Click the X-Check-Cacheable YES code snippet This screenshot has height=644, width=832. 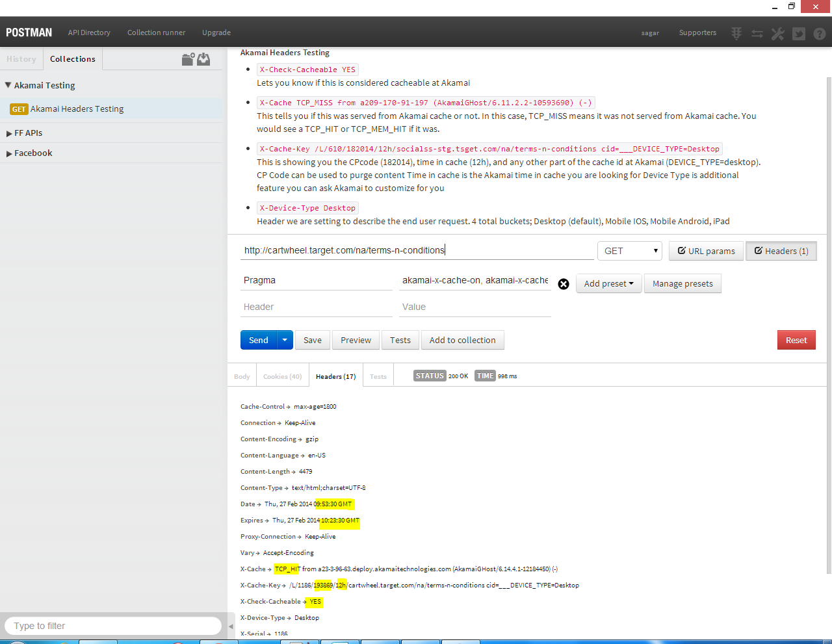coord(307,70)
